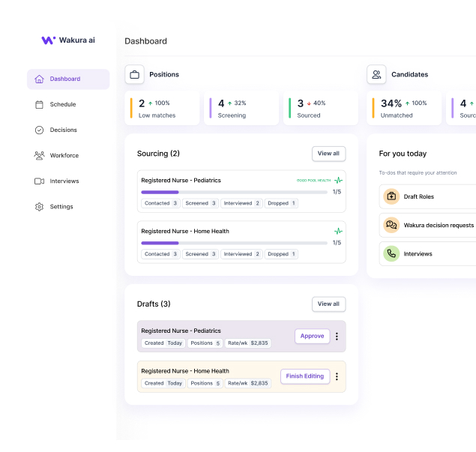Click the Wakura ai logo
Viewport: 476px width, 452px height.
click(68, 40)
